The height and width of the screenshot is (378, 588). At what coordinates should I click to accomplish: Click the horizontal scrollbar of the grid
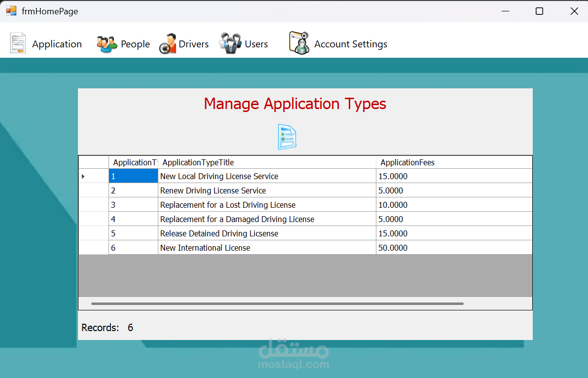277,303
